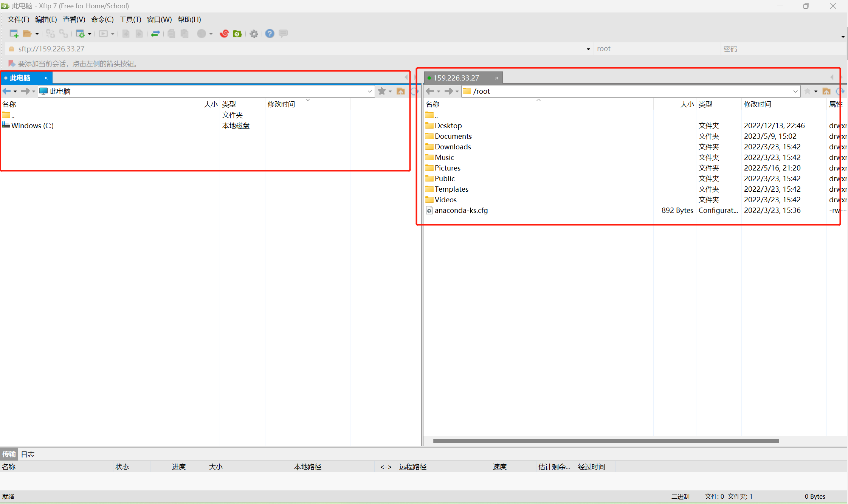Open the 工具(T) menu

click(x=130, y=19)
